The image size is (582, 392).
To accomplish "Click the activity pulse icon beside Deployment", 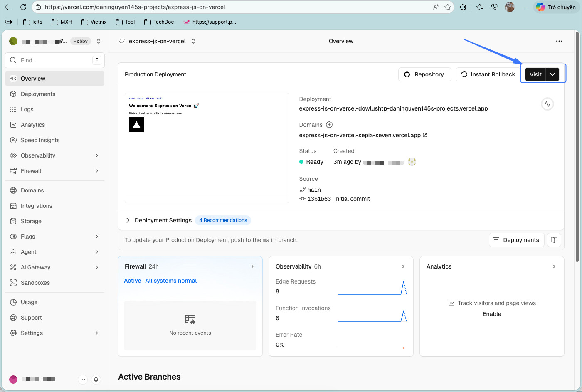I will 547,104.
